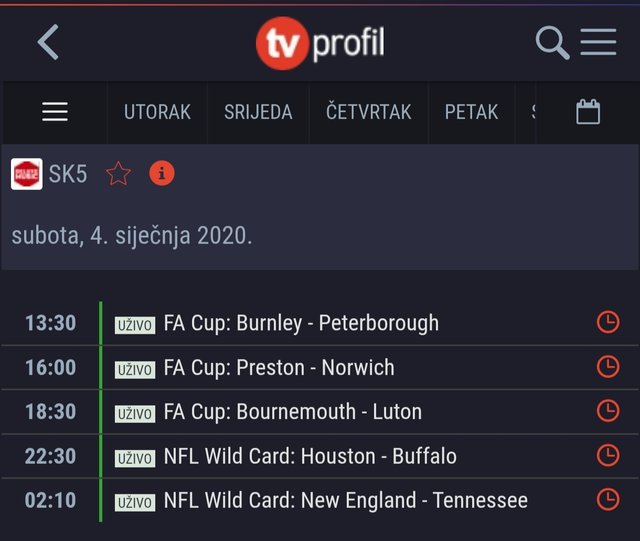Set reminder clock for Bournemouth - Luton

point(608,411)
